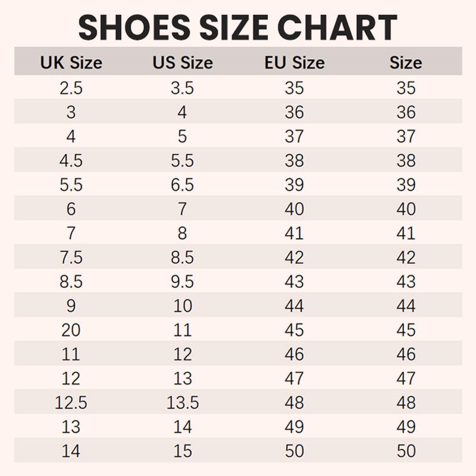The image size is (476, 476).
Task: Select US size 9.5 cell
Action: pos(182,281)
